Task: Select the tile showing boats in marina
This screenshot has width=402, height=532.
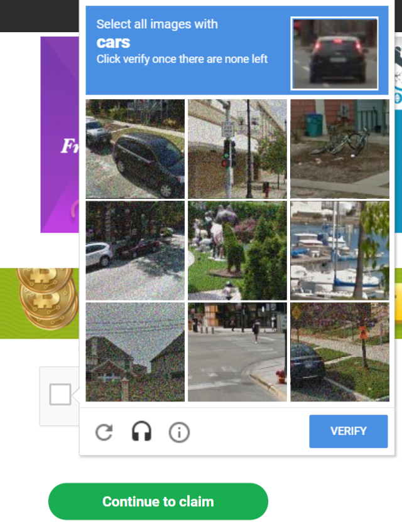Action: click(340, 251)
